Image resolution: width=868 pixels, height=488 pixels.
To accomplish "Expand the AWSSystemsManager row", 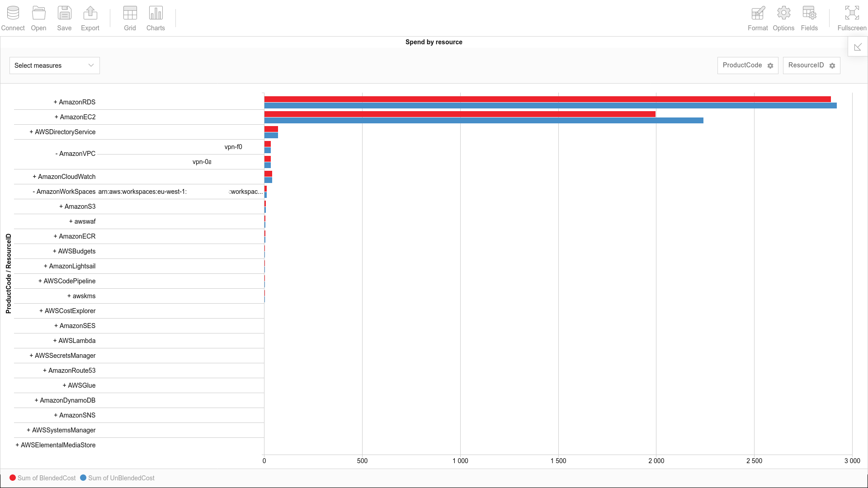I will (x=61, y=430).
